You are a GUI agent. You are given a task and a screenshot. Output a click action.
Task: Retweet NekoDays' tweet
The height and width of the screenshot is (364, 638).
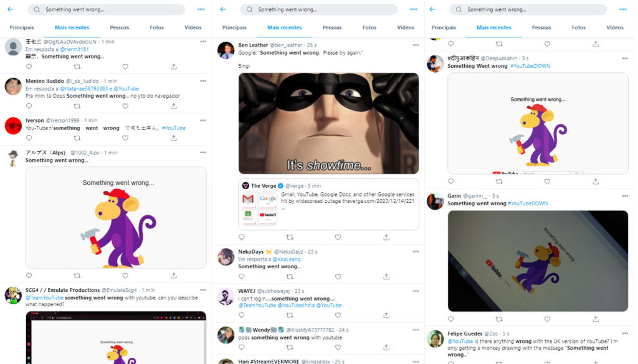pyautogui.click(x=290, y=277)
